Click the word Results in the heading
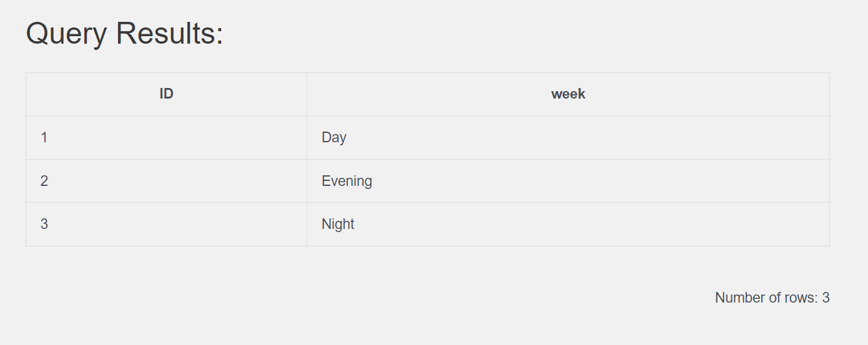The height and width of the screenshot is (345, 868). click(165, 33)
